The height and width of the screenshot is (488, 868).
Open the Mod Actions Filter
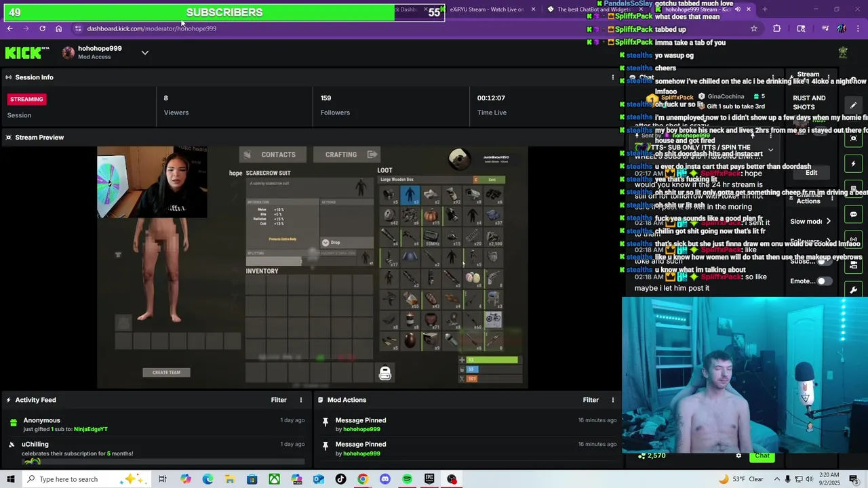coord(591,400)
